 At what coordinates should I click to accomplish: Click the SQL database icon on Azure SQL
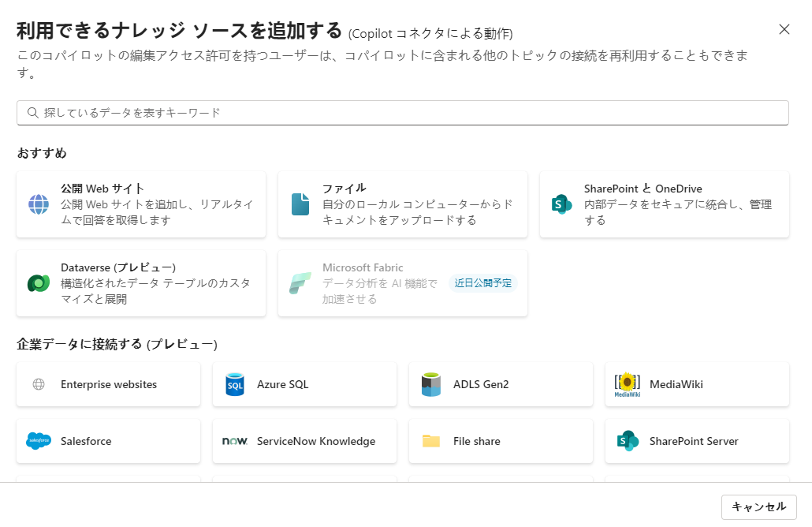click(x=235, y=384)
